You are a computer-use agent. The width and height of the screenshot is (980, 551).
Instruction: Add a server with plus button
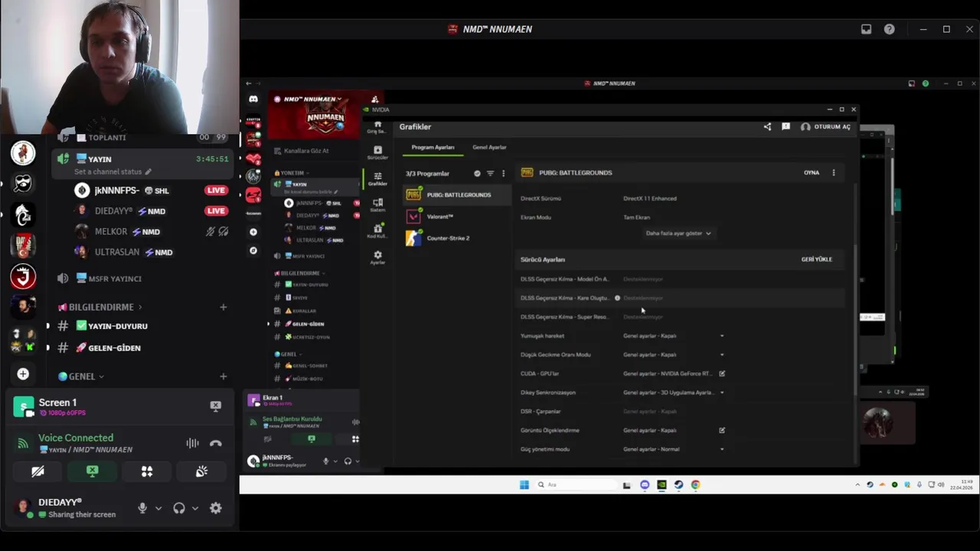pyautogui.click(x=23, y=373)
